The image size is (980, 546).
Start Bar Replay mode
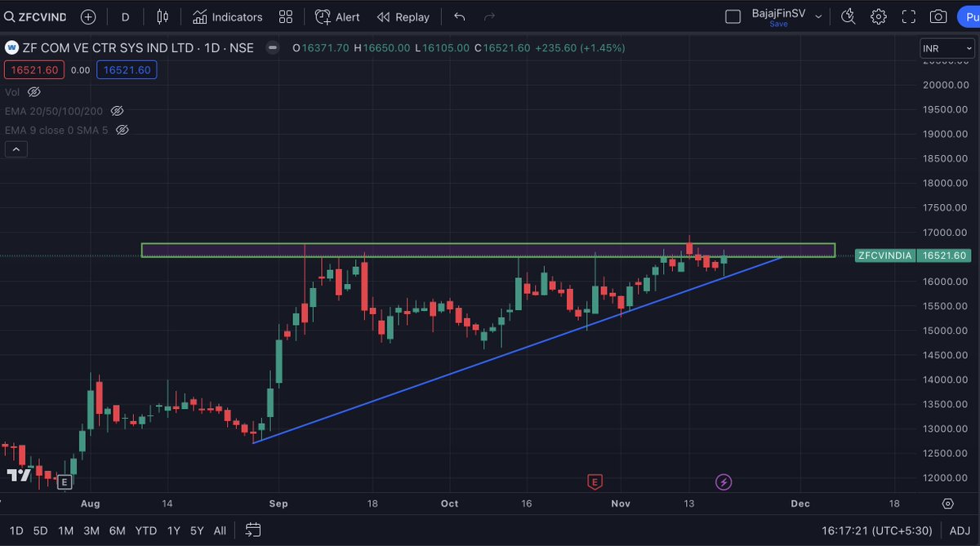click(x=403, y=16)
